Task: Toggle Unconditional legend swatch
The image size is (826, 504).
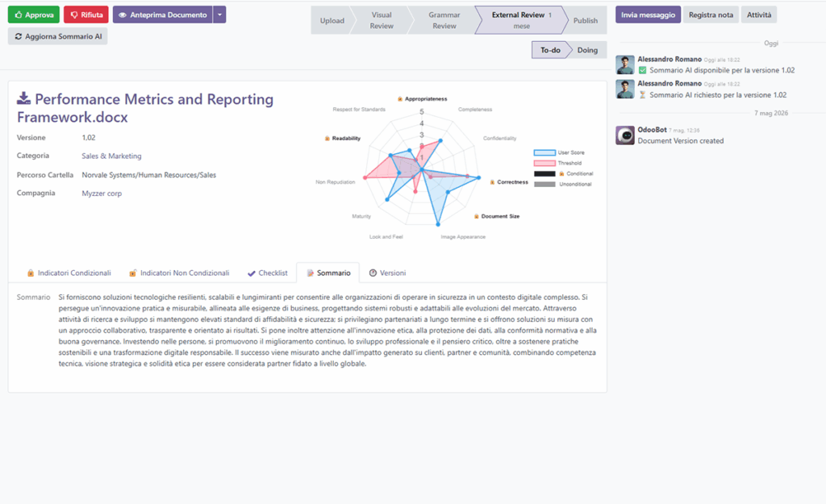Action: [x=544, y=185]
